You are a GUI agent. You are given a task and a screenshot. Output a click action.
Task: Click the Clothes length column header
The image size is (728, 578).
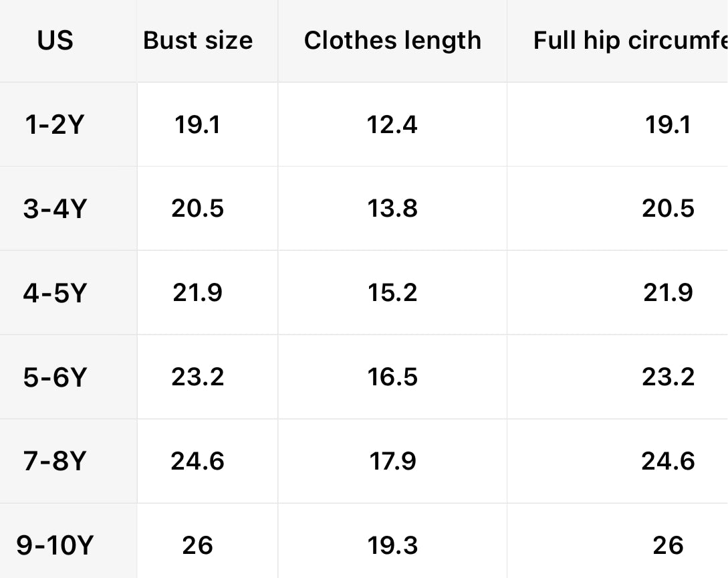pyautogui.click(x=392, y=41)
